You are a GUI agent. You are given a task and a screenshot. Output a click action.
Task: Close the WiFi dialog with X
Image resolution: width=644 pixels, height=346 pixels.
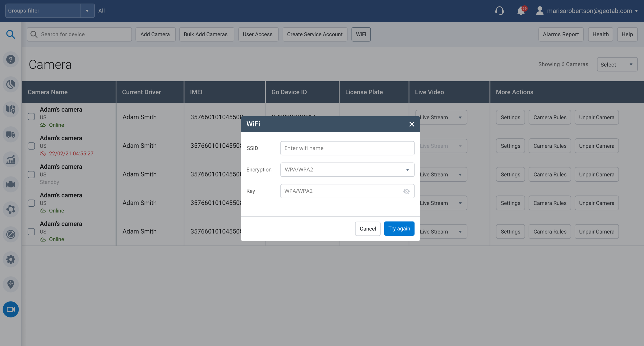(412, 124)
